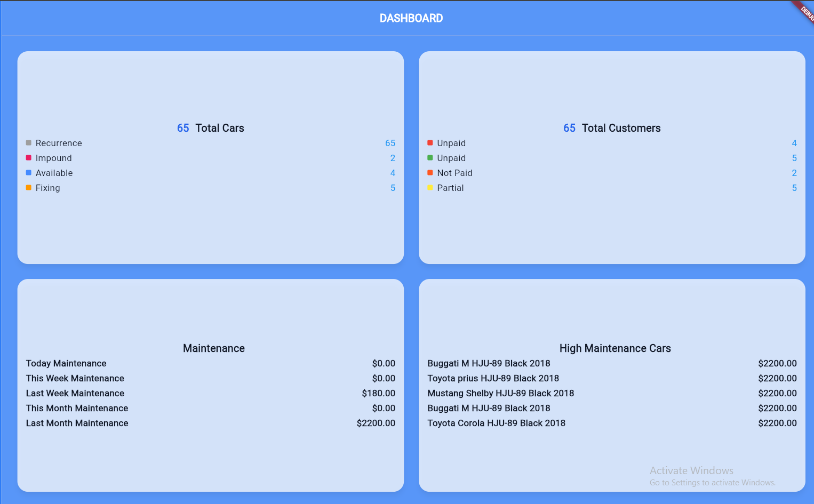Open the Toyota prius HJU-89 entry

[493, 378]
